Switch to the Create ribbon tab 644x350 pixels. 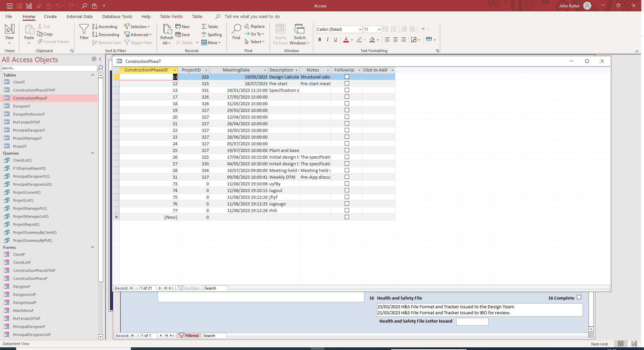pyautogui.click(x=50, y=16)
